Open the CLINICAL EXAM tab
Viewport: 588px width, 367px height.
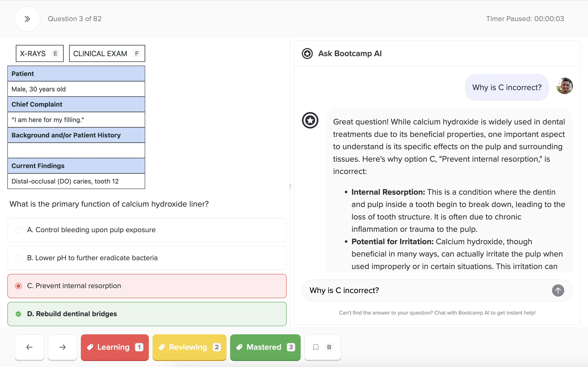pos(107,53)
